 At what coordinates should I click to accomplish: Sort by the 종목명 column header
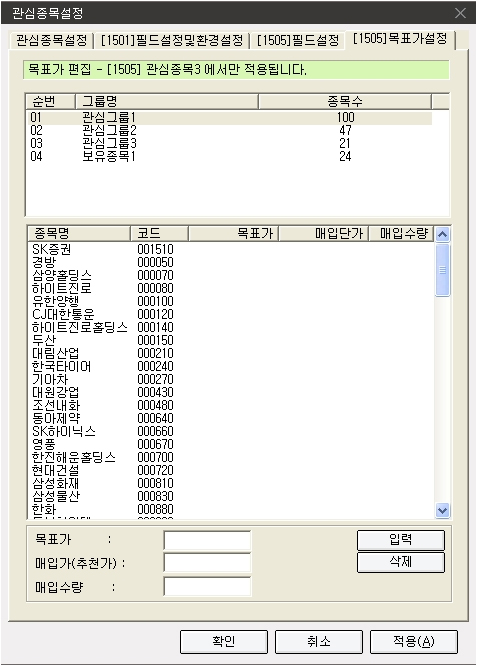[x=79, y=234]
